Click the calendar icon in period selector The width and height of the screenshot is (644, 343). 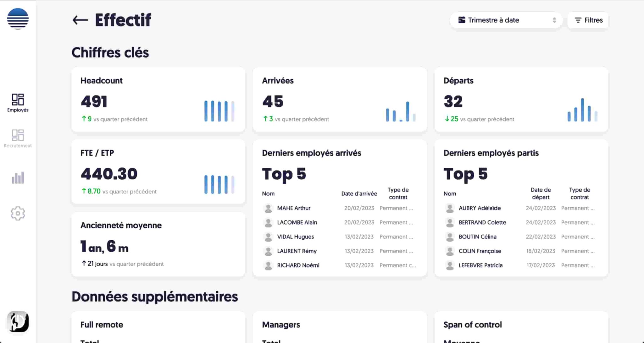point(462,20)
